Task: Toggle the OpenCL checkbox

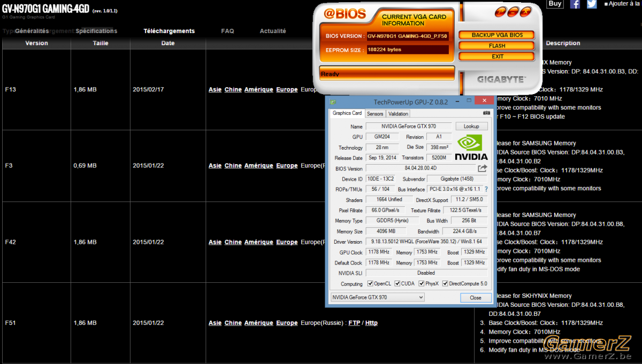Action: point(370,284)
